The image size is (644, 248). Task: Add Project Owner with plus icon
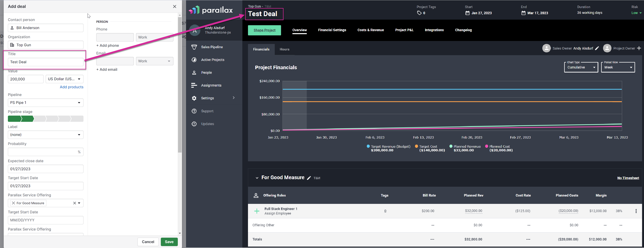pyautogui.click(x=639, y=48)
